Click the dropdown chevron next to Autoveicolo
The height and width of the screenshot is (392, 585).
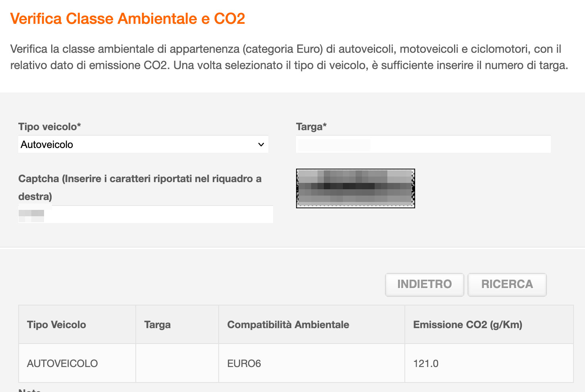coord(261,144)
